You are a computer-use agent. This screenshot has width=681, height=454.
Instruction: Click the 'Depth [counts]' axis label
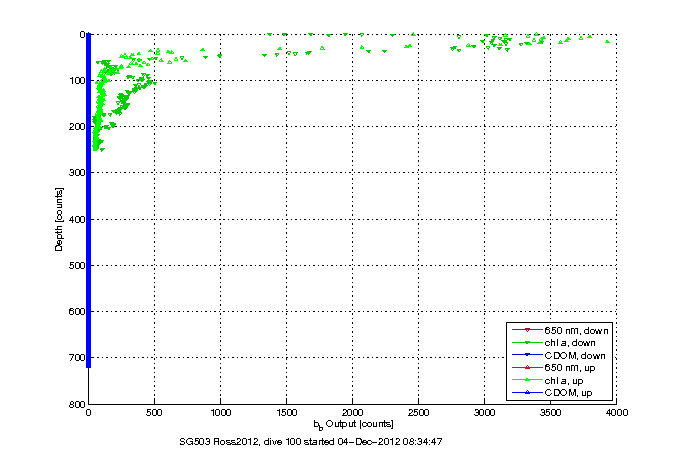pyautogui.click(x=59, y=219)
